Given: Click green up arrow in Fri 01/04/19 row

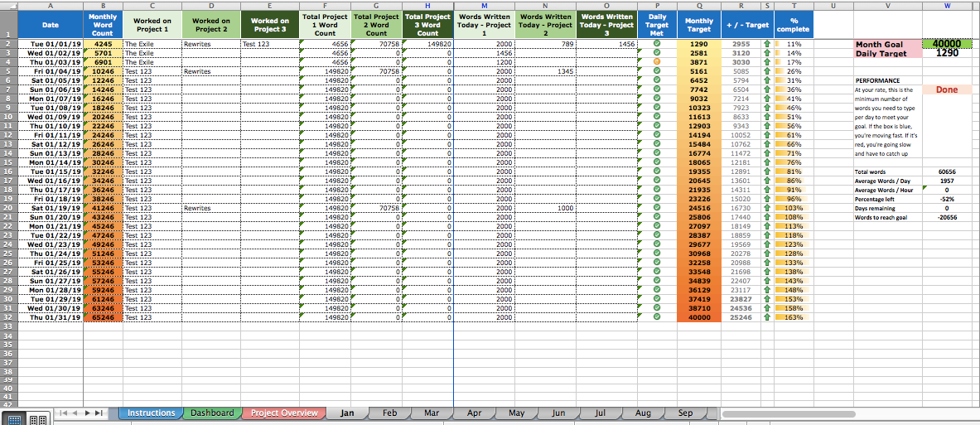Looking at the screenshot, I should tap(767, 71).
